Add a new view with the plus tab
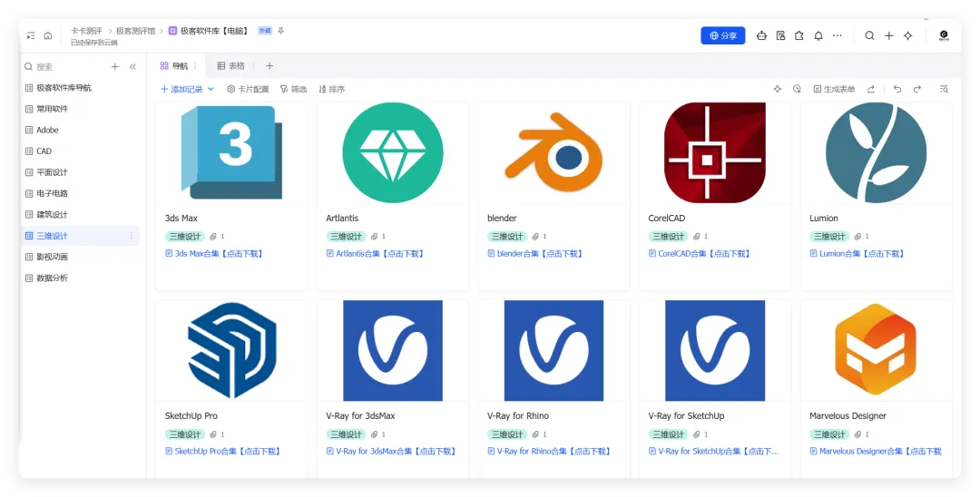Screen dimensions: 980x497 pos(269,65)
